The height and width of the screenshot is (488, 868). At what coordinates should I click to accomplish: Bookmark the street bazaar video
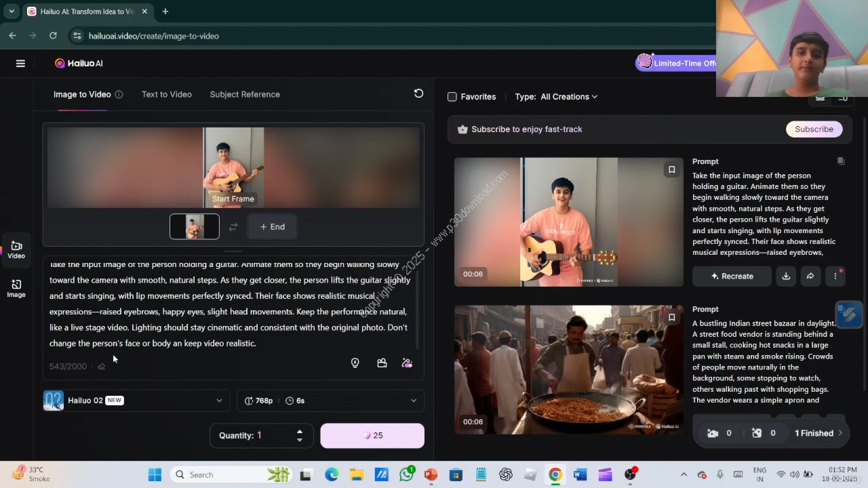pyautogui.click(x=671, y=317)
